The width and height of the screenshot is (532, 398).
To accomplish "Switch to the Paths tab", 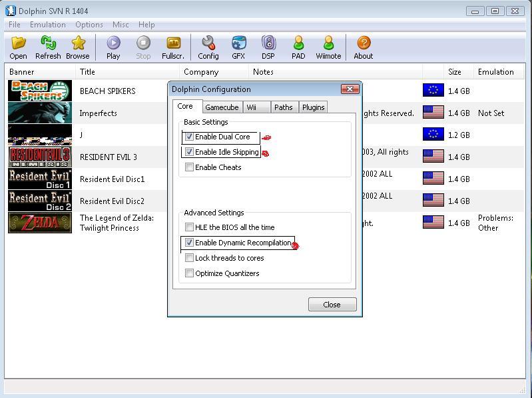I will (x=283, y=107).
